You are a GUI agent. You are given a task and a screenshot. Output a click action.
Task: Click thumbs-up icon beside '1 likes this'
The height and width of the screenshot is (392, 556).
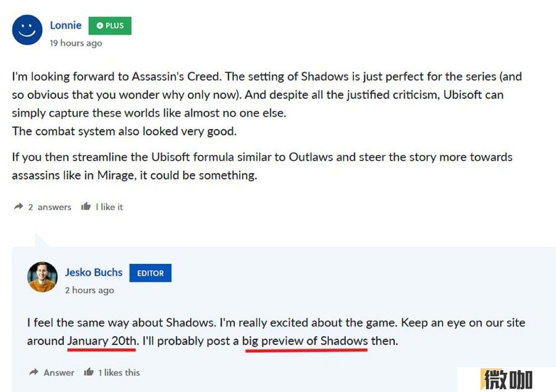point(88,372)
